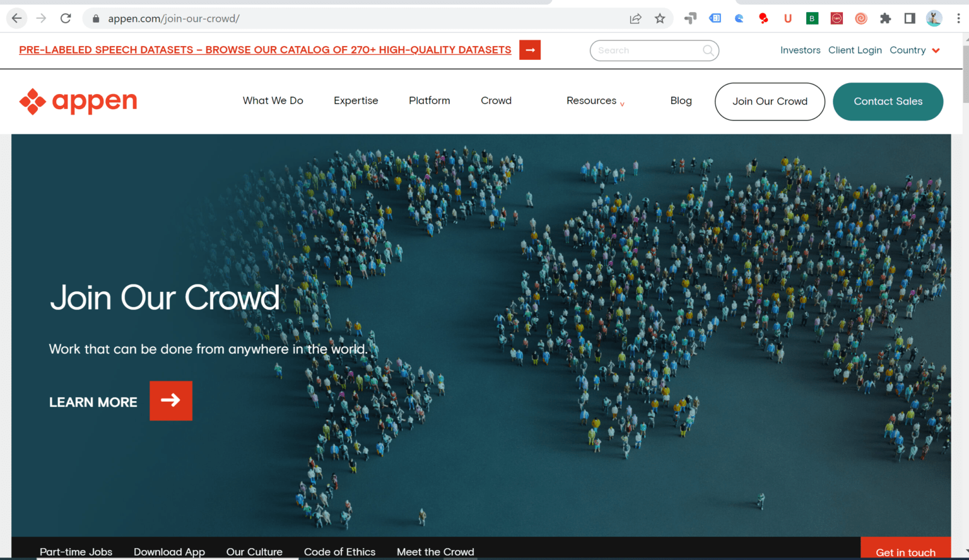Select the Part-time Jobs tab

tap(76, 552)
